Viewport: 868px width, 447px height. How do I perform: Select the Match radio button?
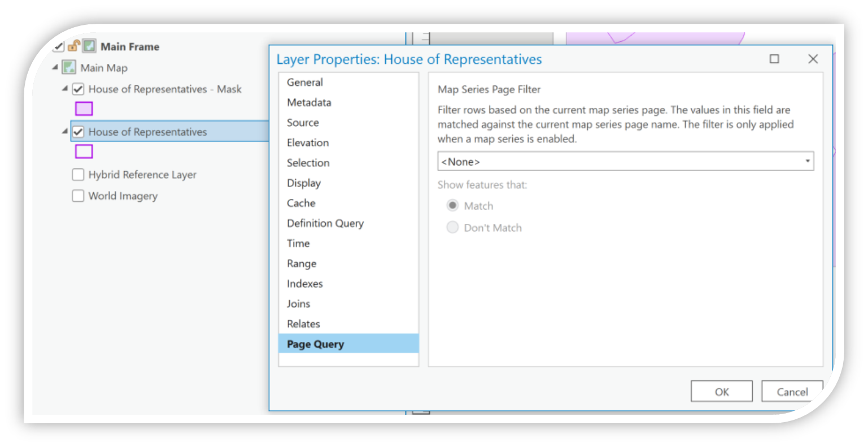452,205
